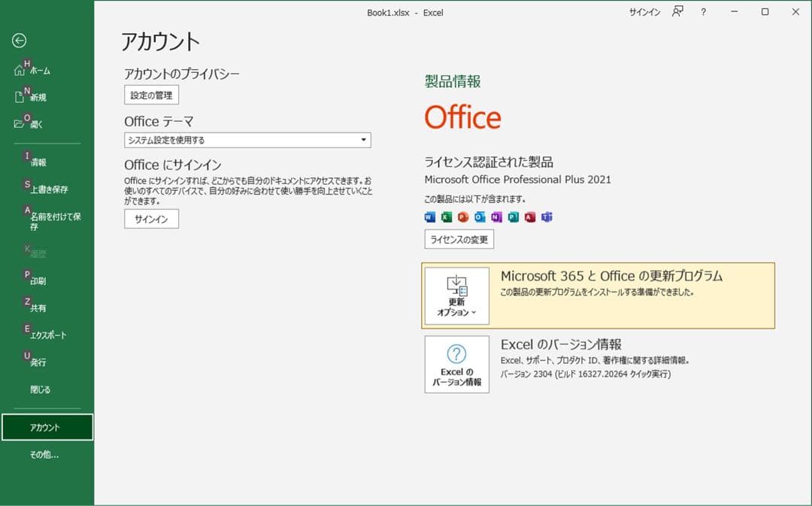Click the Excel のバージョン情報 question-mark icon
This screenshot has width=812, height=506.
[457, 353]
